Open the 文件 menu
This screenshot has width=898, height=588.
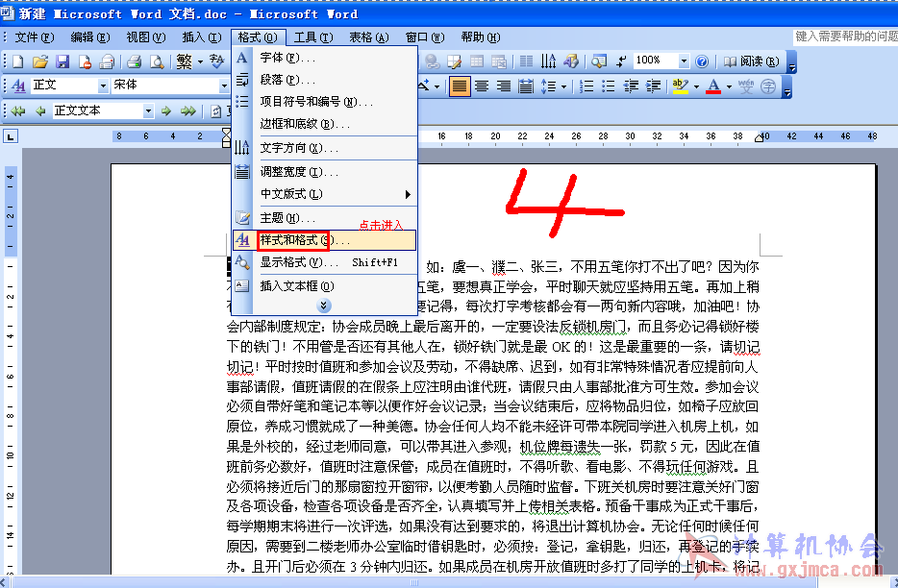point(35,37)
